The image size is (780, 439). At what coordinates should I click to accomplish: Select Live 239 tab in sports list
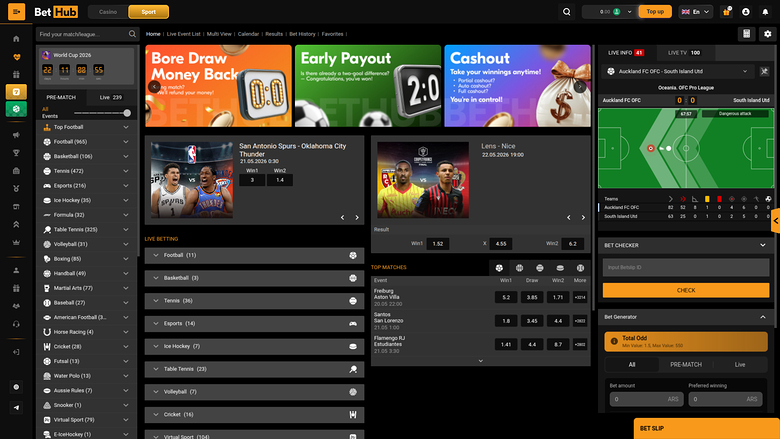(x=110, y=97)
